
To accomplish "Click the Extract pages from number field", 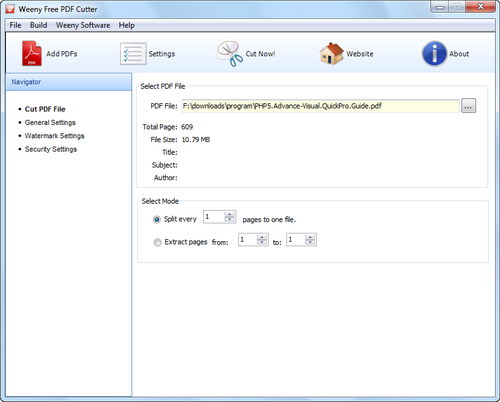I will click(248, 240).
